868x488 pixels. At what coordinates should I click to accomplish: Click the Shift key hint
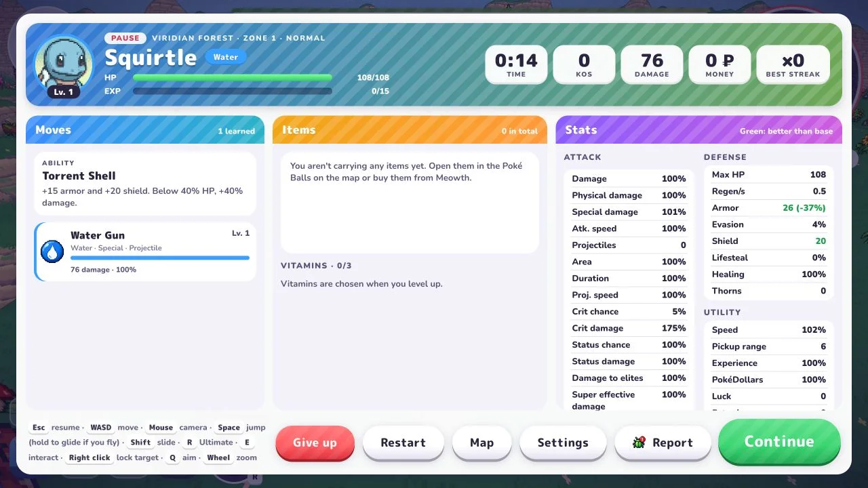(140, 443)
